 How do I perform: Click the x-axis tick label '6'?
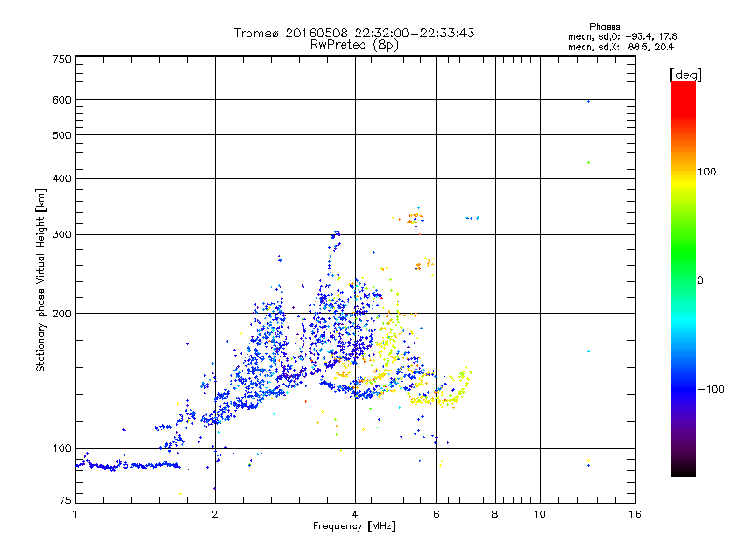(436, 514)
